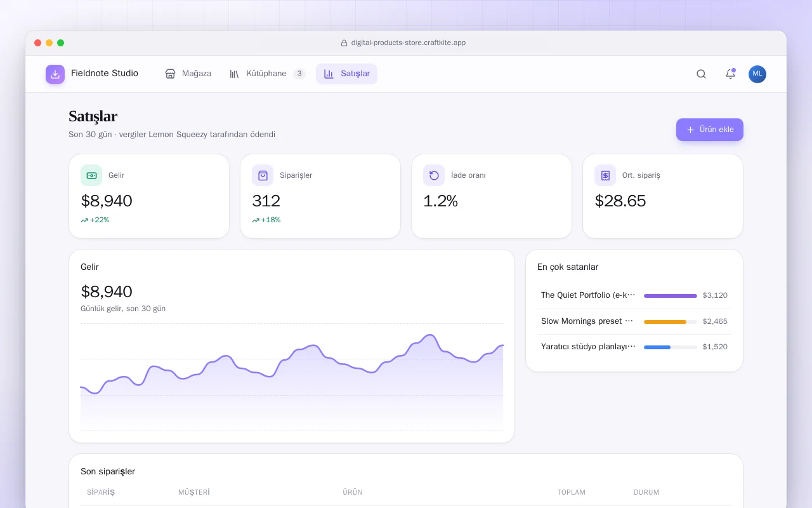Viewport: 812px width, 508px height.
Task: Click the $28.65 average order value
Action: pyautogui.click(x=620, y=201)
